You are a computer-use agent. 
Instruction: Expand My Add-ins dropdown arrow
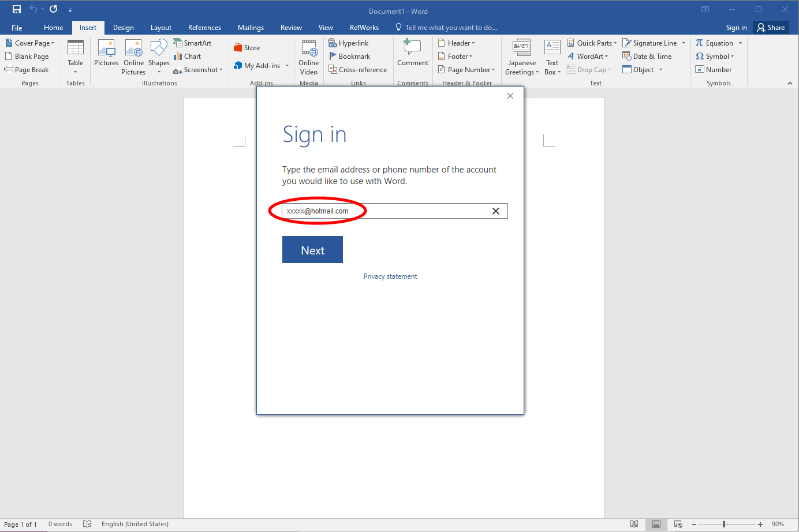click(287, 66)
